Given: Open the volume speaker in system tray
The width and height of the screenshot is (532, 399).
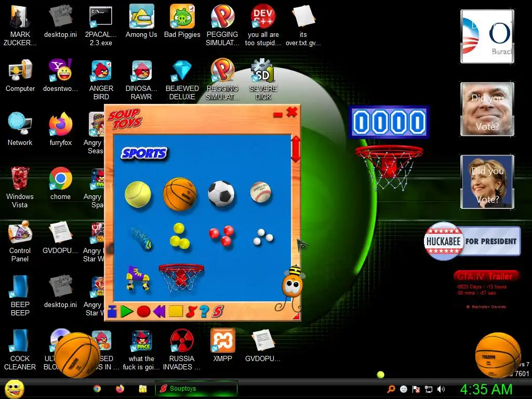Looking at the screenshot, I should 441,389.
